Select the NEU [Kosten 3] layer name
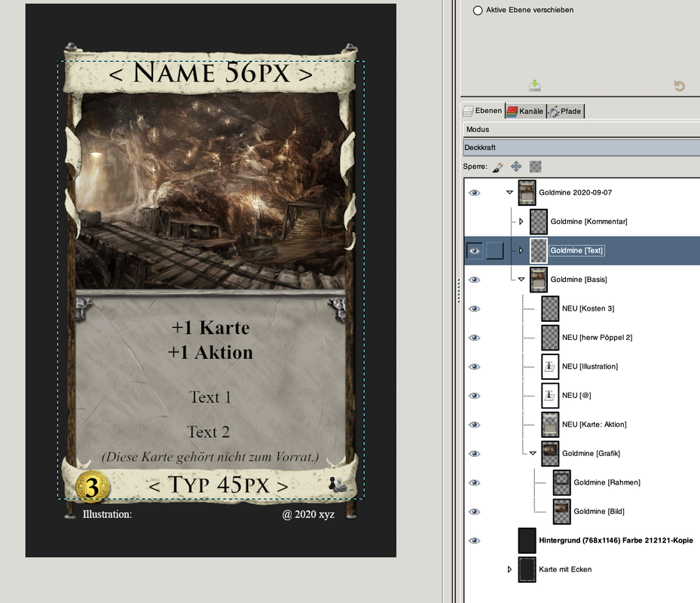 pyautogui.click(x=588, y=308)
